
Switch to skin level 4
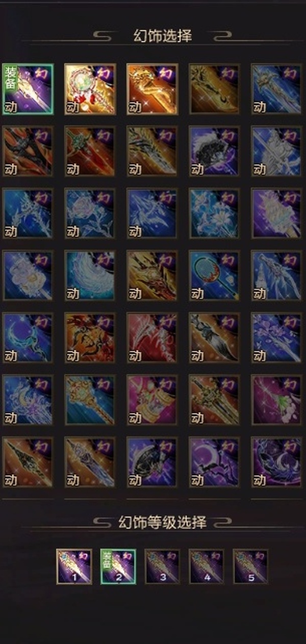[207, 566]
